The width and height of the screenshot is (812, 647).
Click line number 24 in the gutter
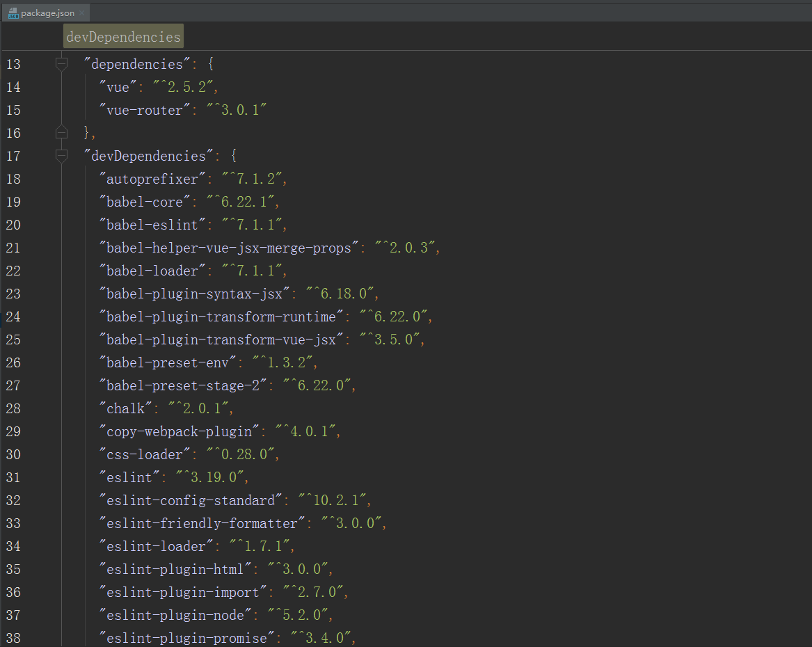tap(13, 317)
